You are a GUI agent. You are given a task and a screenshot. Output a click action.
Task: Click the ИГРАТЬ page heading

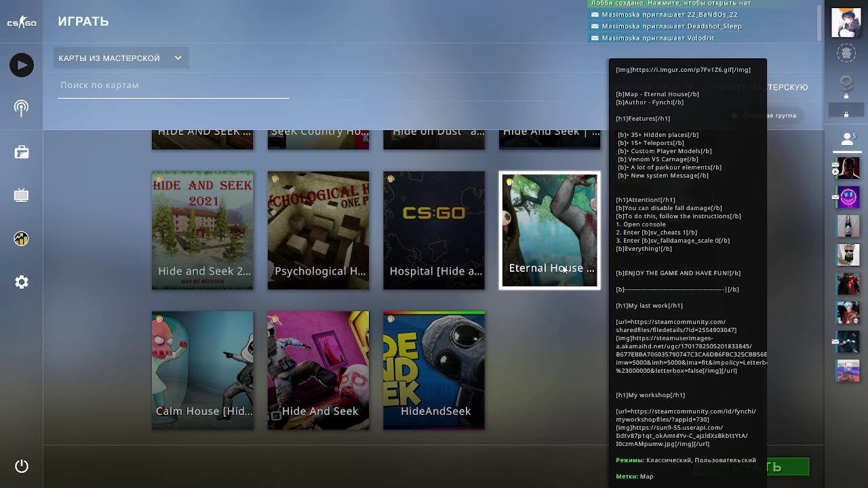[x=83, y=22]
